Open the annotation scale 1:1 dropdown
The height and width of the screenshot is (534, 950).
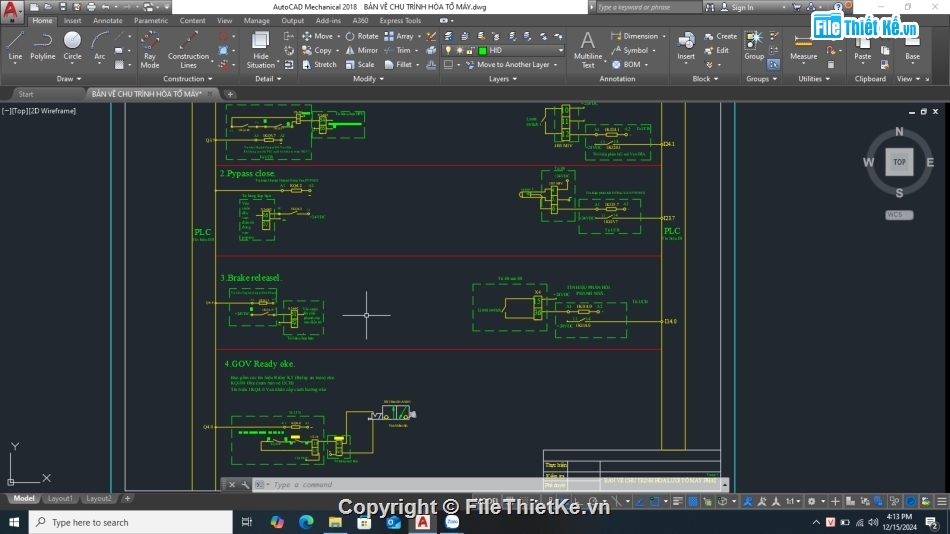tap(793, 501)
